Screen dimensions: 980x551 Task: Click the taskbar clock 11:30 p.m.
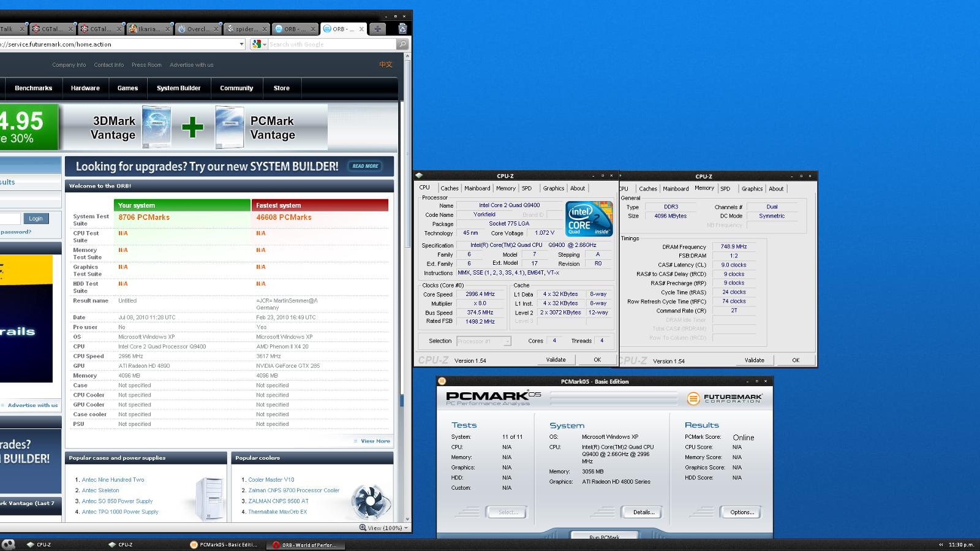[961, 544]
